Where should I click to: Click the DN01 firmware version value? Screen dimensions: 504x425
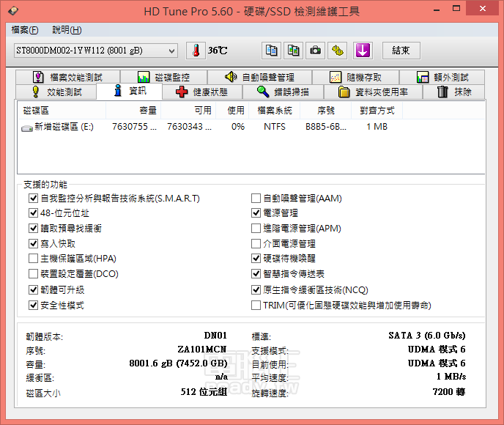click(x=215, y=336)
